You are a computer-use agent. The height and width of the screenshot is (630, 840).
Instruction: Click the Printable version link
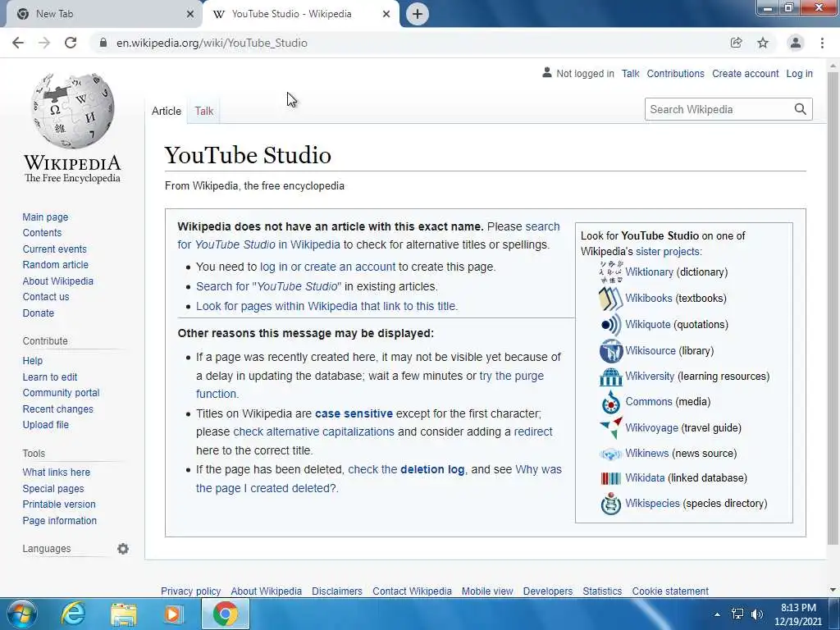tap(59, 504)
